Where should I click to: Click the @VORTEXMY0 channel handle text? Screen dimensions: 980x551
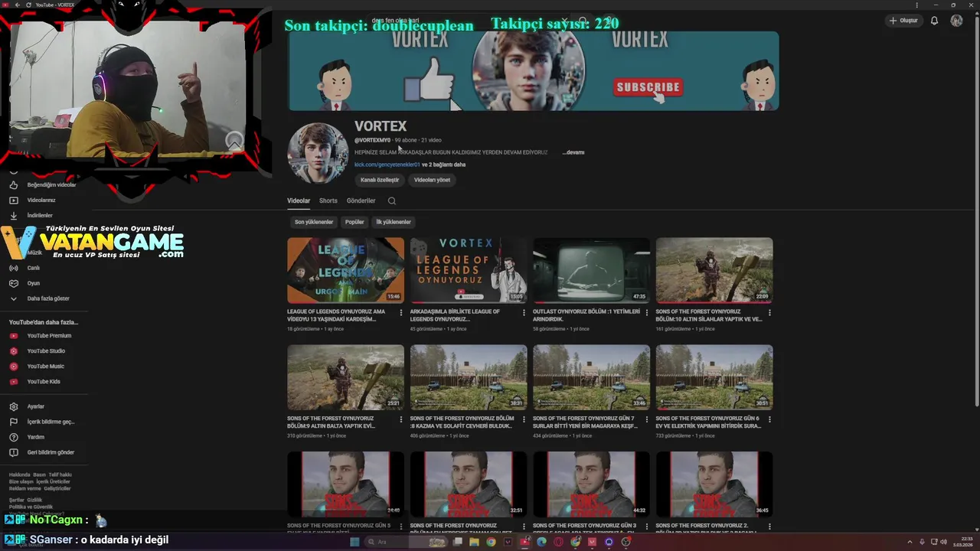coord(372,140)
